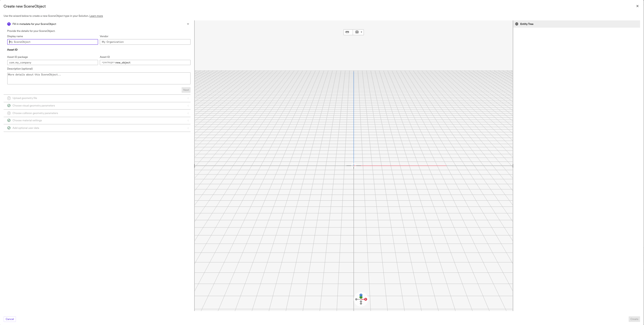The height and width of the screenshot is (325, 644).
Task: Close the Create new SceneObject dialog
Action: point(637,6)
